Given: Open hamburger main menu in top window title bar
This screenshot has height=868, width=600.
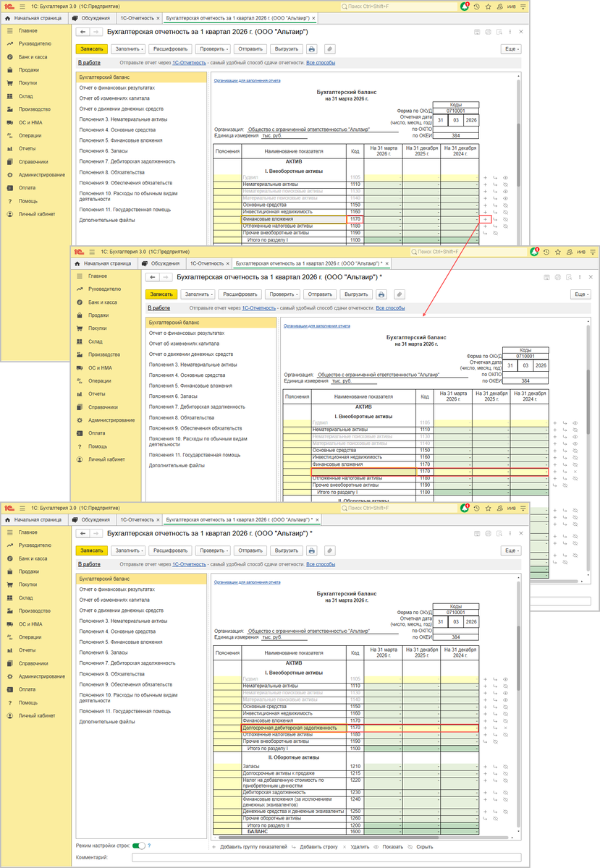Looking at the screenshot, I should (24, 5).
